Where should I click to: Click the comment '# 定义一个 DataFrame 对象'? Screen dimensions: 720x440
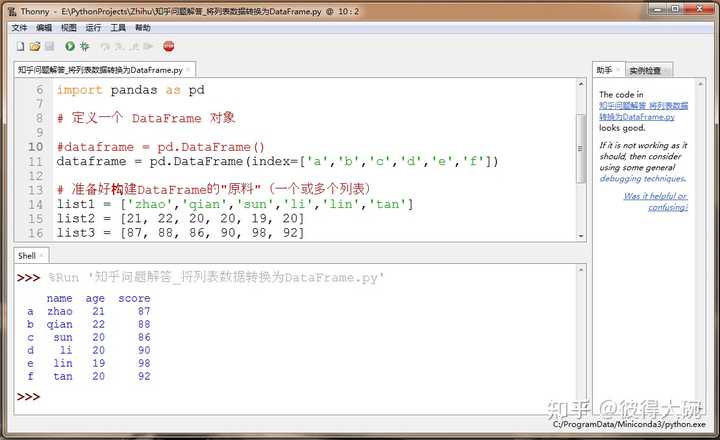(x=146, y=118)
